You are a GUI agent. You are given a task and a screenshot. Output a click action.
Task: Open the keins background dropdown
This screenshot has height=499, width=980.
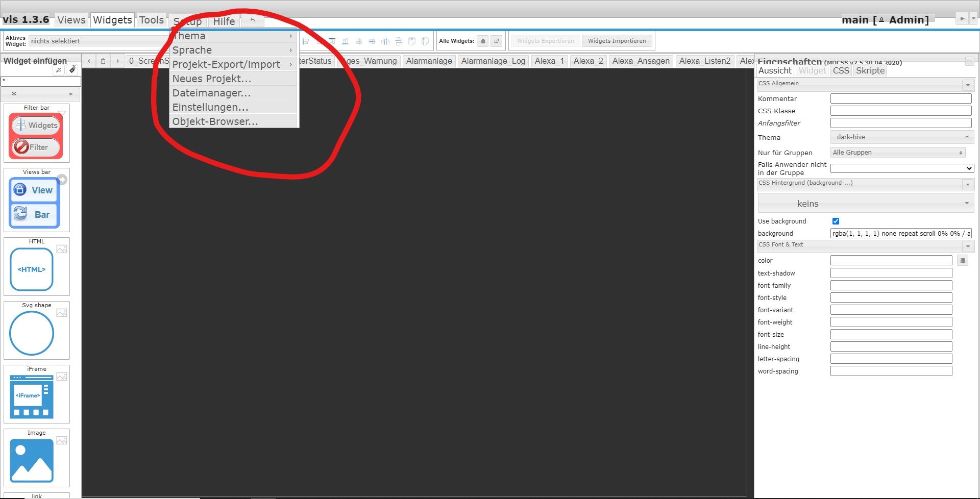[866, 203]
